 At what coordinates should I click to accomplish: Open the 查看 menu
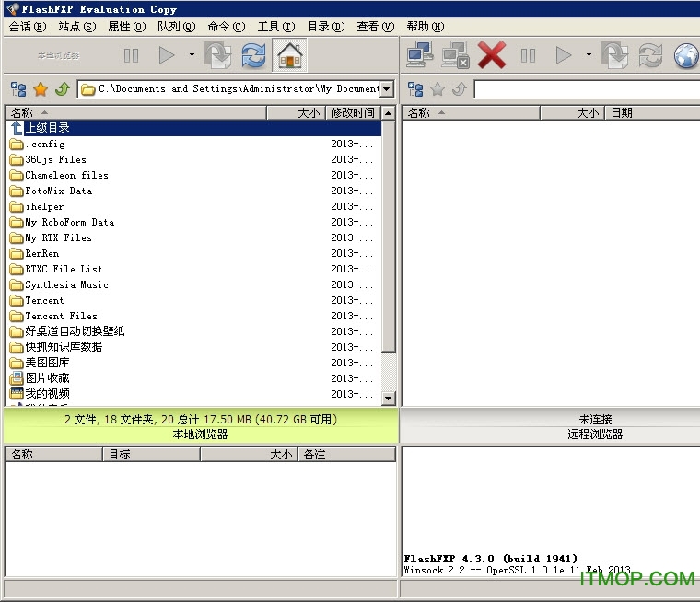pos(376,27)
